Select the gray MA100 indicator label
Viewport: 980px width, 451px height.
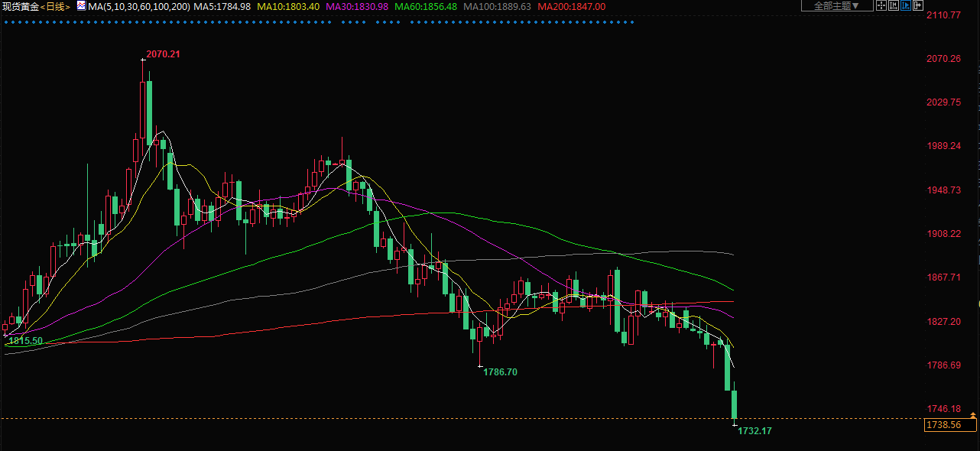coord(498,7)
